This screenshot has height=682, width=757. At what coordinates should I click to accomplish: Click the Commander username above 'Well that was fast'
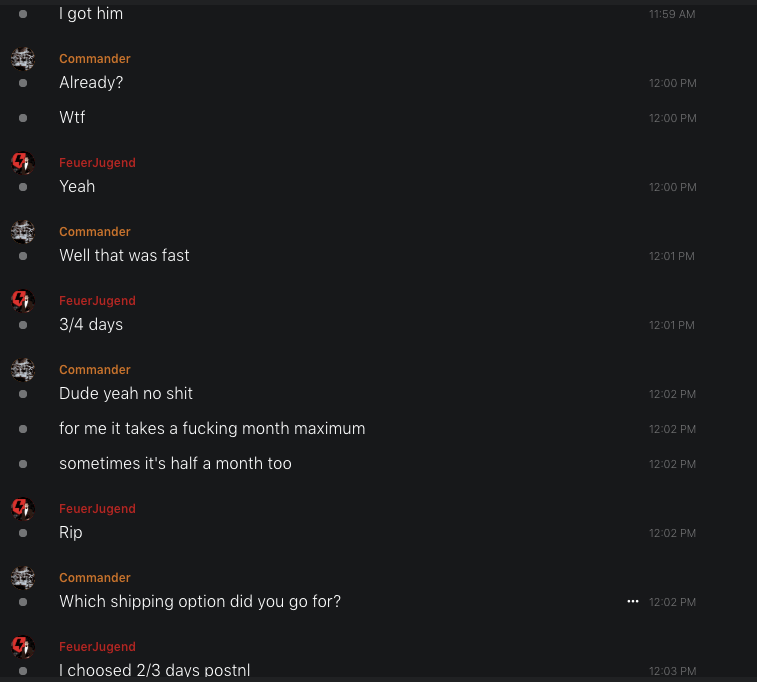pyautogui.click(x=95, y=232)
